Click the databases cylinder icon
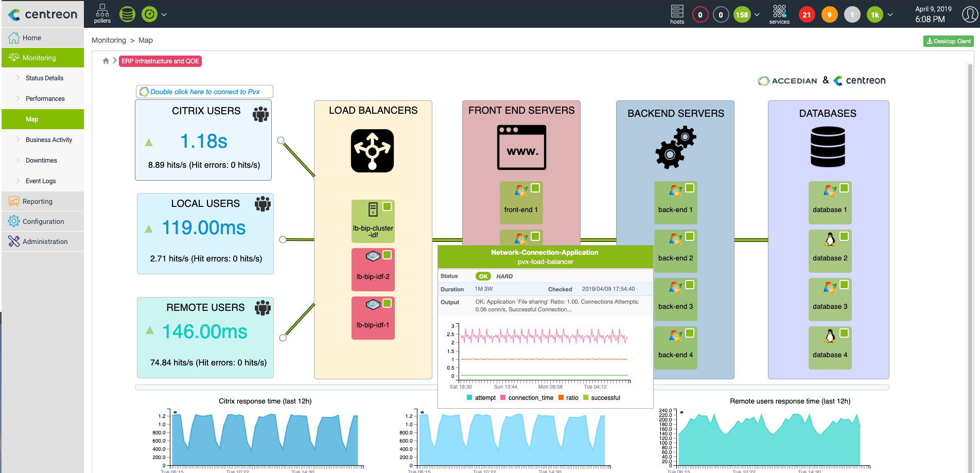Image resolution: width=980 pixels, height=473 pixels. [828, 147]
